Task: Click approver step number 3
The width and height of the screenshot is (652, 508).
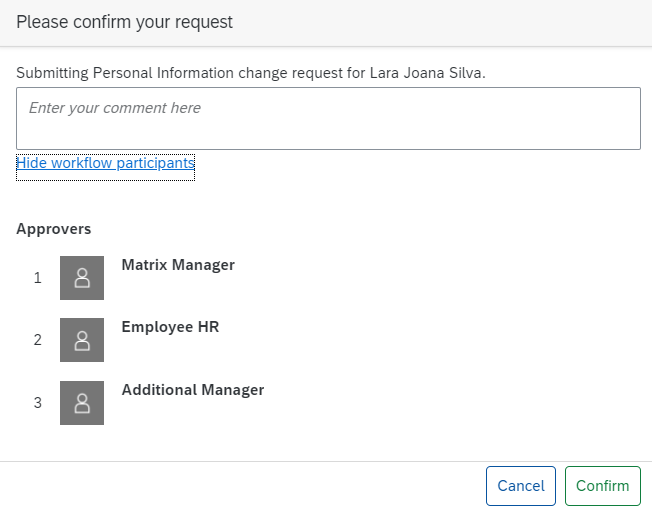Action: (37, 403)
